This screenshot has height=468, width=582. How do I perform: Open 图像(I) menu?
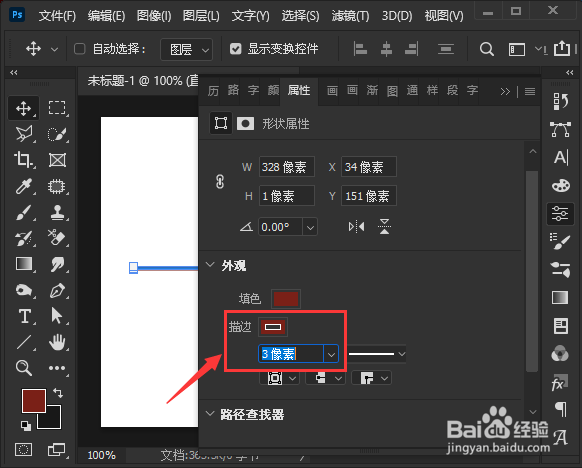[154, 16]
